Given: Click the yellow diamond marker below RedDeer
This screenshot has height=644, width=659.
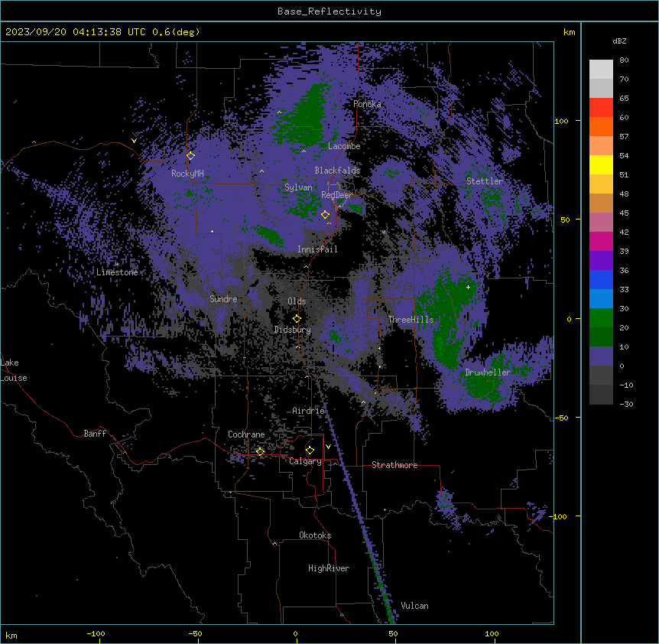Looking at the screenshot, I should tap(326, 215).
